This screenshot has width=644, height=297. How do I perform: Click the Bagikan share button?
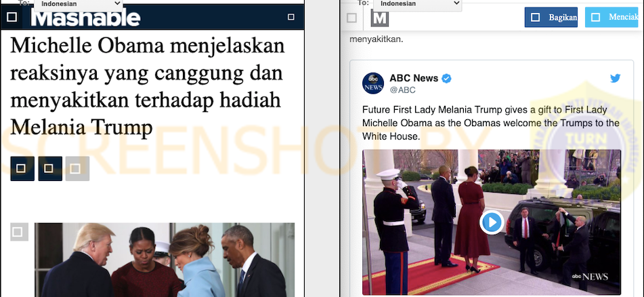tap(551, 17)
